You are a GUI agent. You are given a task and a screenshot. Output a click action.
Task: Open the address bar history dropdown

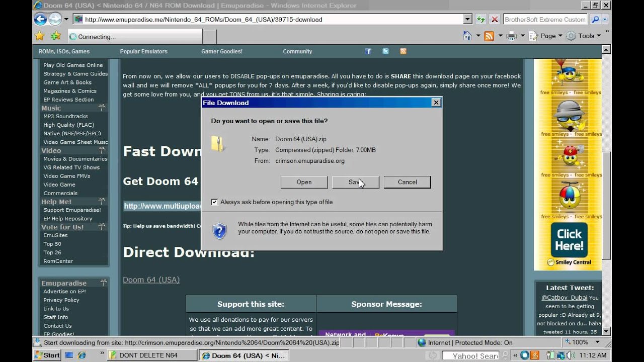[x=467, y=20]
